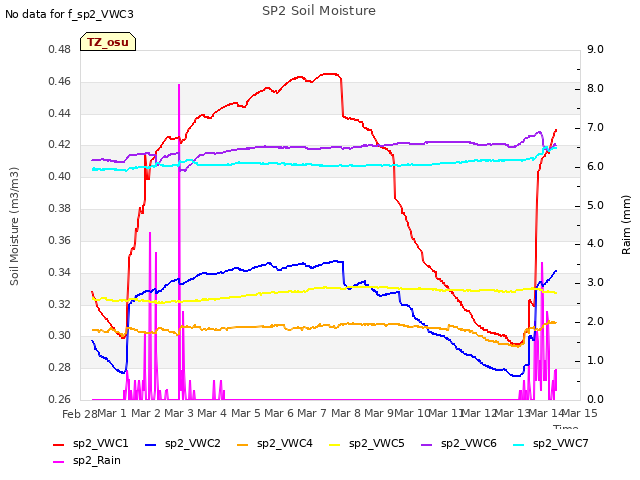Click the 0.48 soil moisture tick

tap(60, 49)
